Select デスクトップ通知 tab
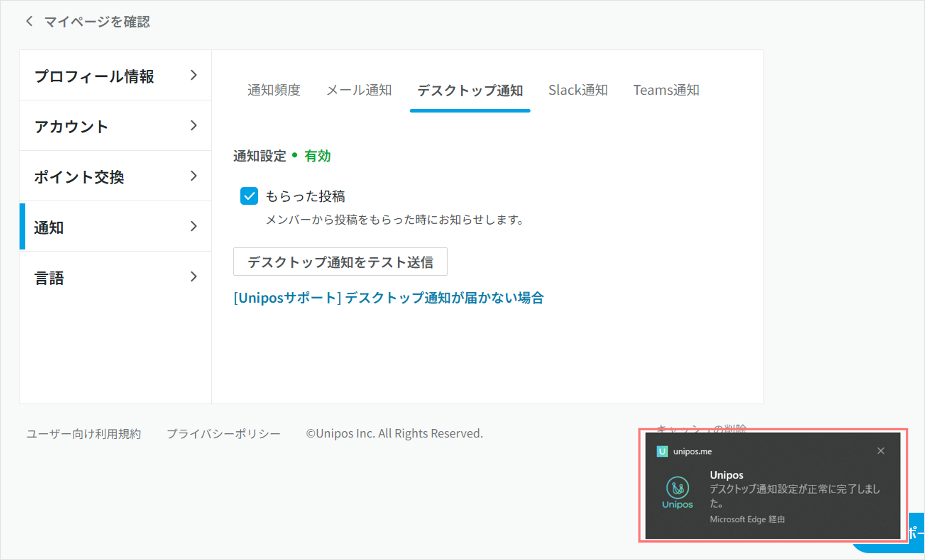The width and height of the screenshot is (925, 560). pos(470,90)
